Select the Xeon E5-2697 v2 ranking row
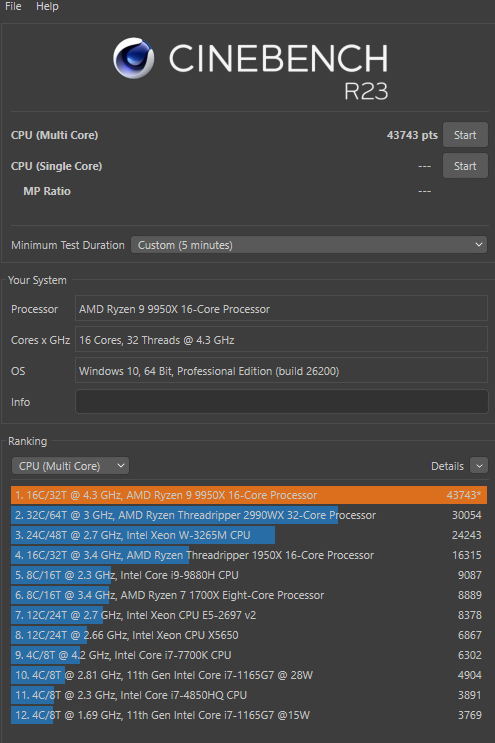The height and width of the screenshot is (743, 495). click(249, 615)
